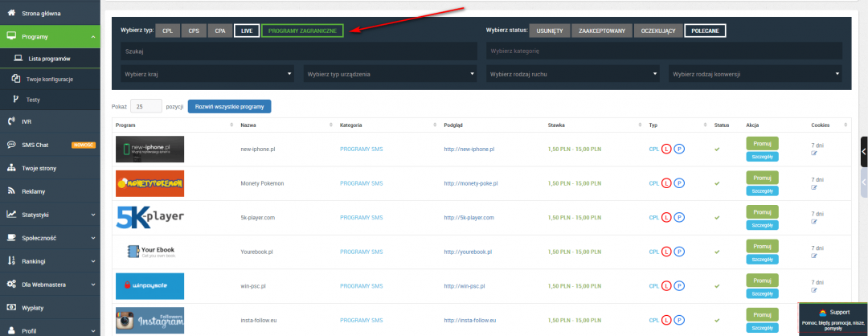868x336 pixels.
Task: Open Twoje konfiguracje in the sidebar
Action: [x=50, y=79]
